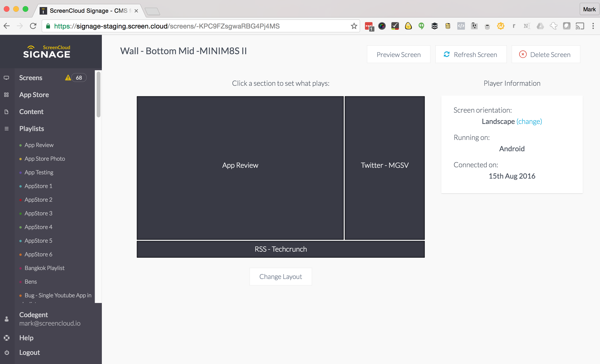Viewport: 600px width, 364px height.
Task: Click the refresh icon inside Refresh Screen
Action: coord(446,54)
